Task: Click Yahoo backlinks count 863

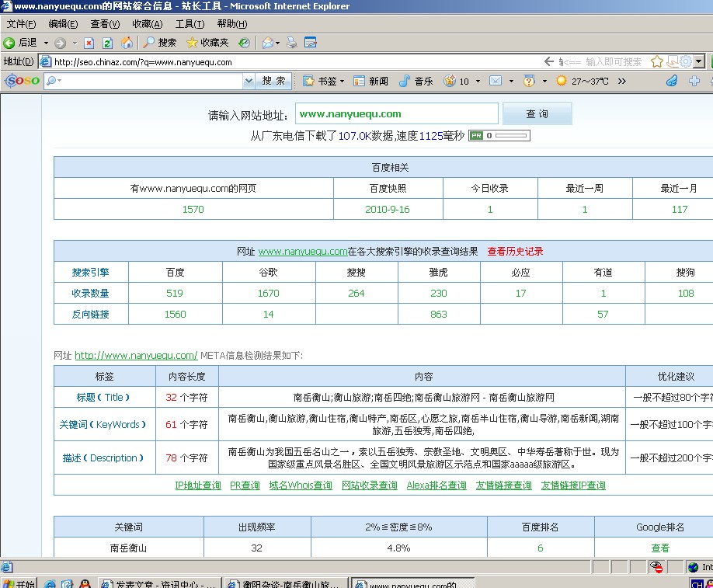Action: (439, 315)
